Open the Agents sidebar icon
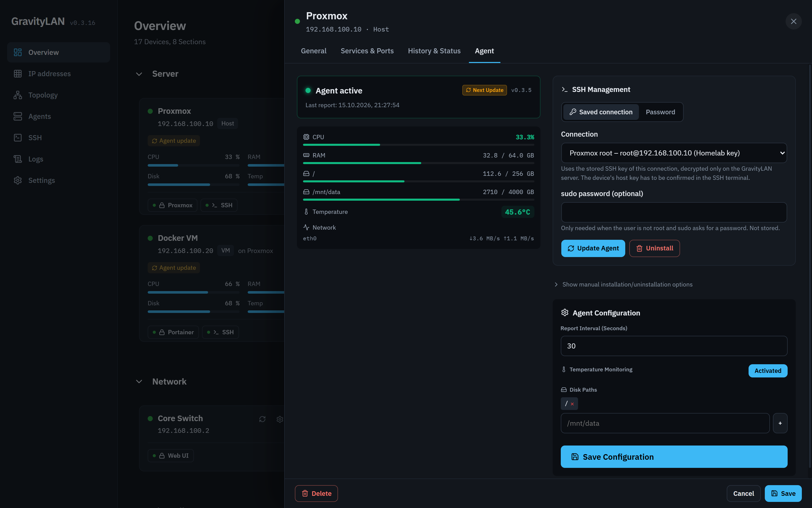Image resolution: width=812 pixels, height=508 pixels. 18,116
